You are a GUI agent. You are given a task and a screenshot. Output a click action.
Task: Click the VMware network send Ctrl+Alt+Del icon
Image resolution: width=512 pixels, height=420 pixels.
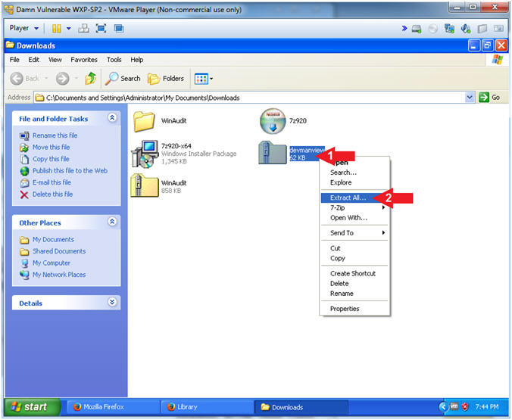click(83, 29)
